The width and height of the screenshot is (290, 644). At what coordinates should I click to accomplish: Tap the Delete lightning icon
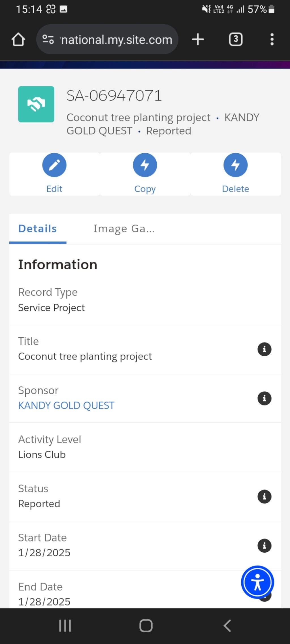(236, 165)
